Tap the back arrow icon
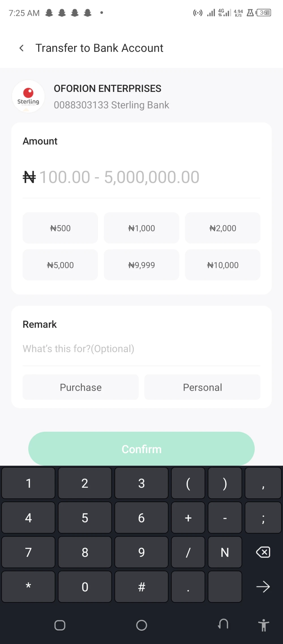The width and height of the screenshot is (283, 644). pyautogui.click(x=22, y=48)
